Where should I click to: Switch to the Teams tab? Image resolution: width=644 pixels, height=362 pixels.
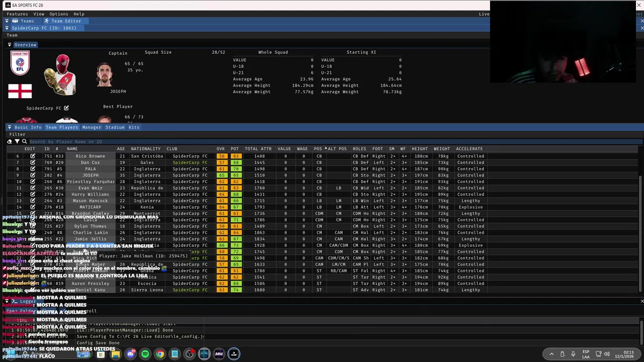pos(23,21)
